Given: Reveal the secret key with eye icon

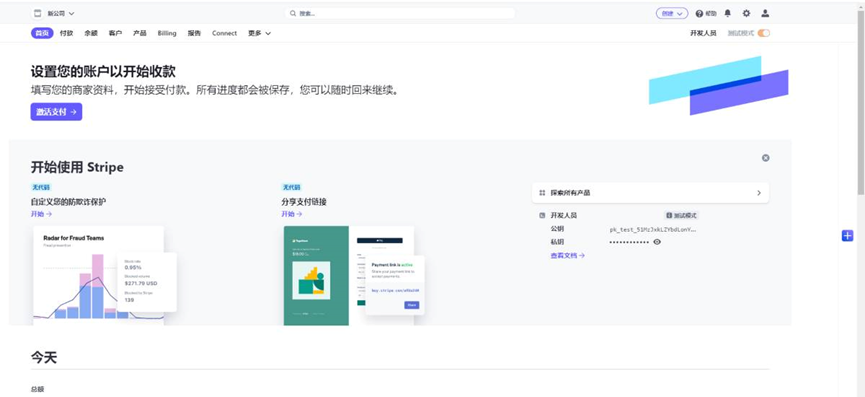Looking at the screenshot, I should click(x=656, y=242).
